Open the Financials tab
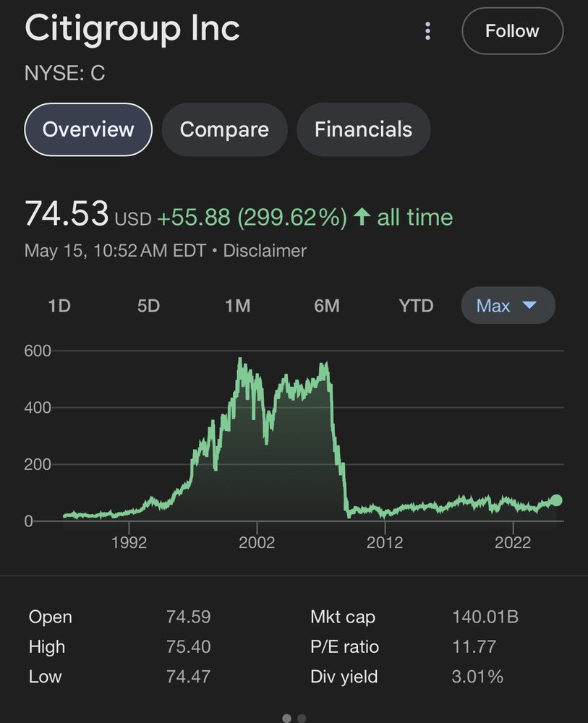 [x=363, y=129]
